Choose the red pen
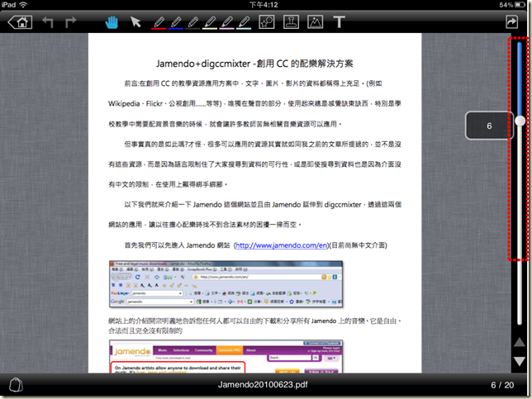 coord(159,23)
